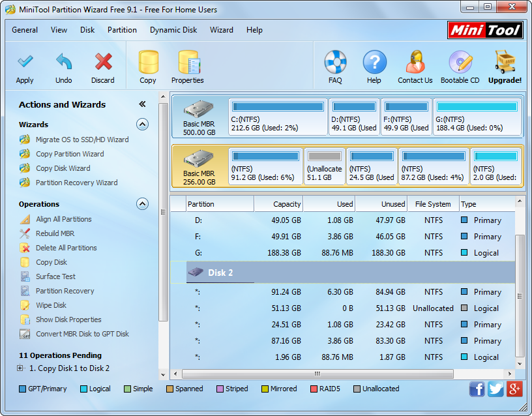Select Convert MBR Disk to GPT Disk
The image size is (532, 416).
(82, 334)
